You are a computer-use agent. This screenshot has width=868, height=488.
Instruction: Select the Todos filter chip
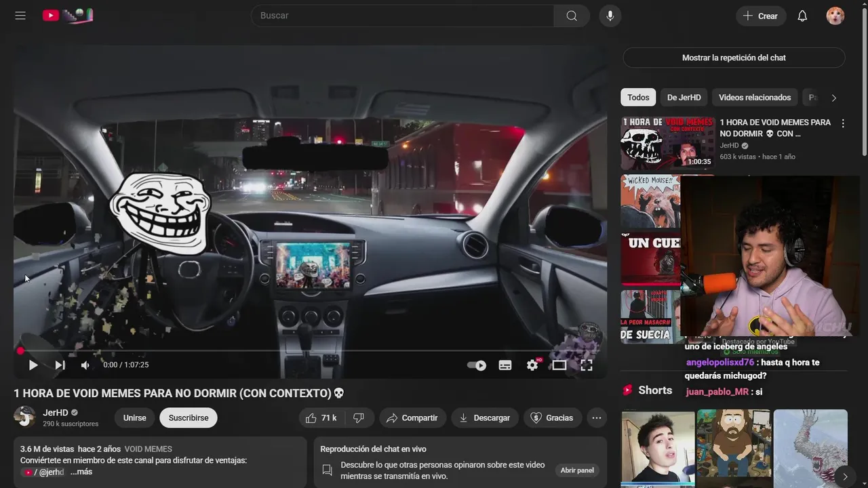coord(638,98)
